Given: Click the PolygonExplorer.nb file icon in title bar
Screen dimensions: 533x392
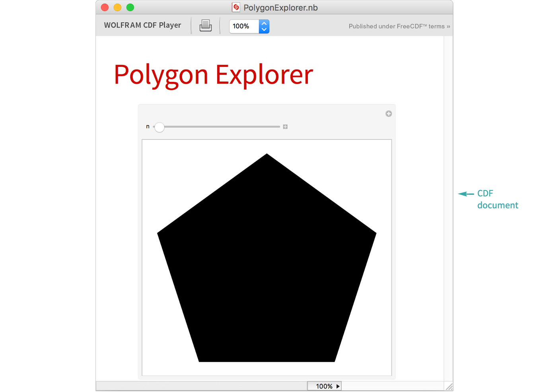Looking at the screenshot, I should pos(236,7).
